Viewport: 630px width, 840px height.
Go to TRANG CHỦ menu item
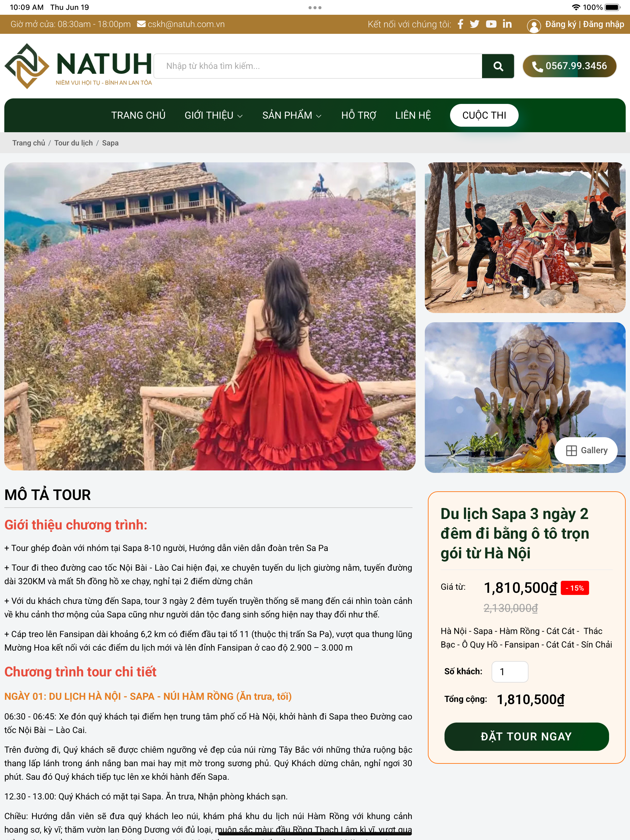[138, 115]
